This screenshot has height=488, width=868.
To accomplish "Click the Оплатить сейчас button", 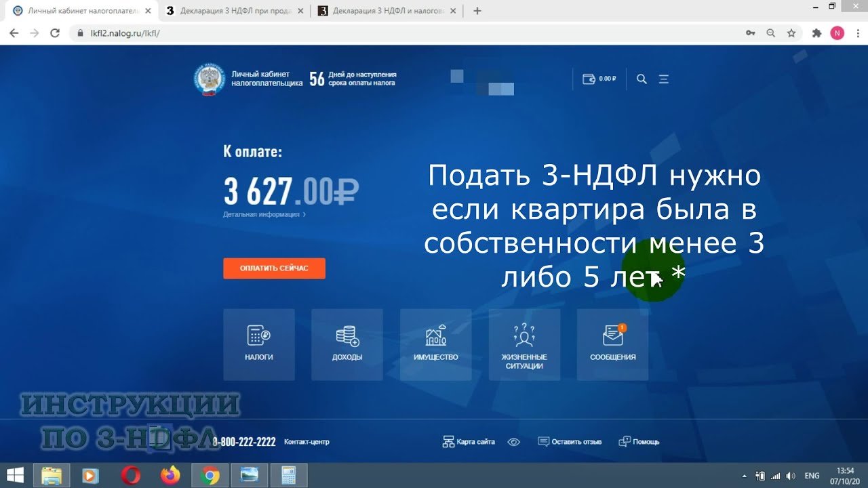I will [x=274, y=268].
